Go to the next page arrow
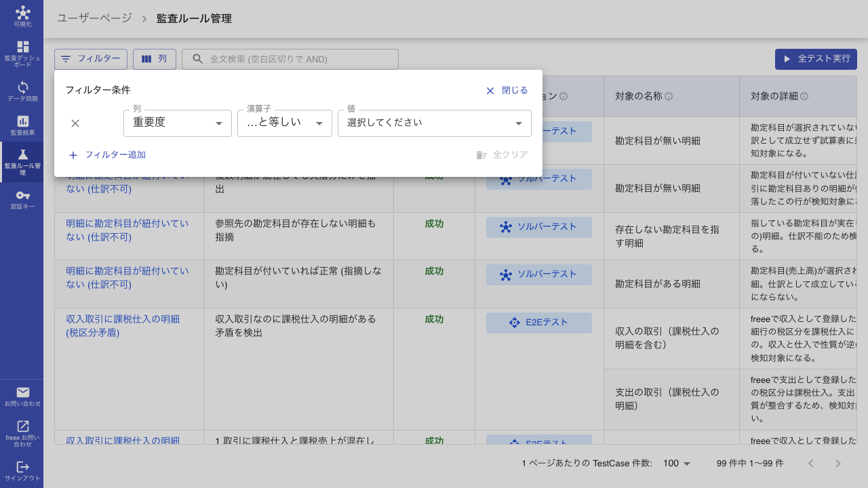Screen dimensions: 868x488 (x=837, y=464)
